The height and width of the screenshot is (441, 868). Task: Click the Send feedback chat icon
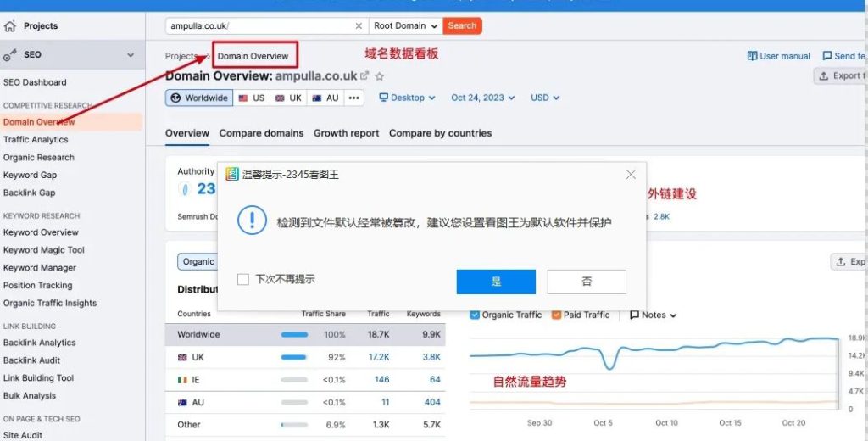tap(827, 56)
